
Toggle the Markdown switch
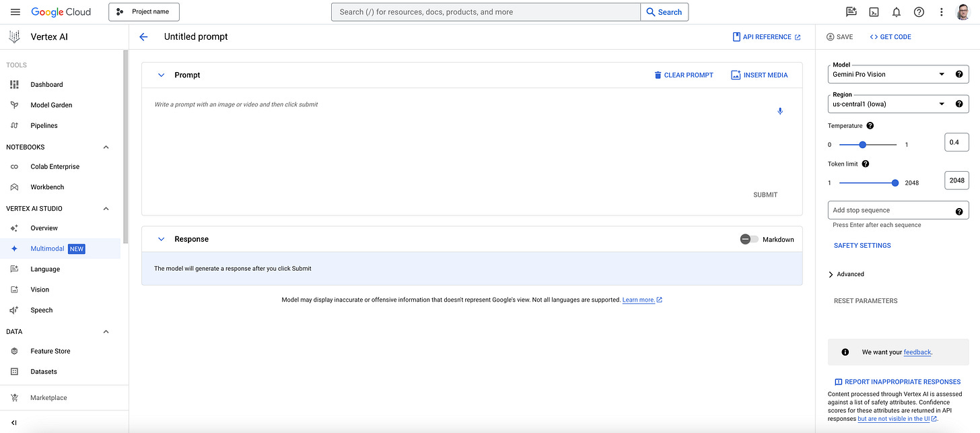749,239
